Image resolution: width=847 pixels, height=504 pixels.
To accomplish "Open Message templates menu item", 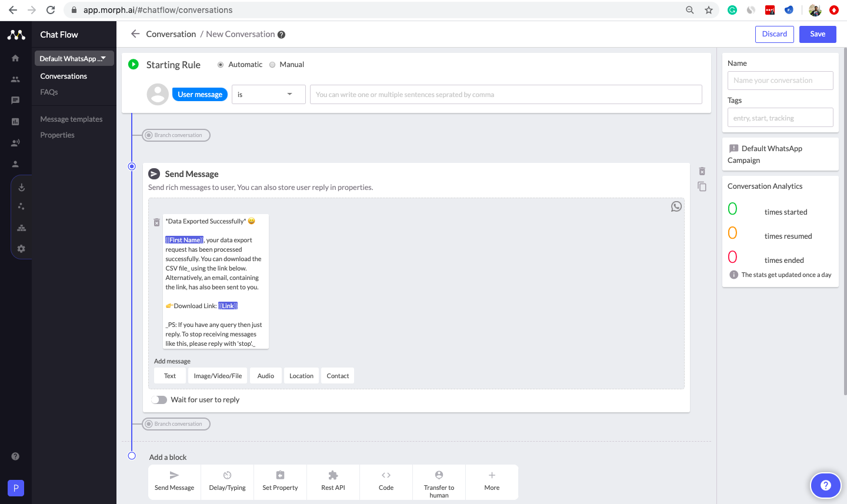I will pos(71,119).
